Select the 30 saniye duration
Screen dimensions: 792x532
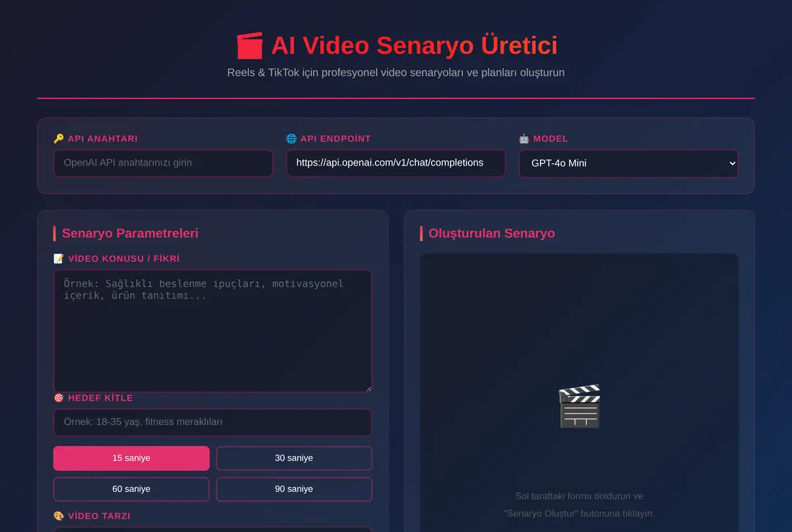click(x=294, y=458)
